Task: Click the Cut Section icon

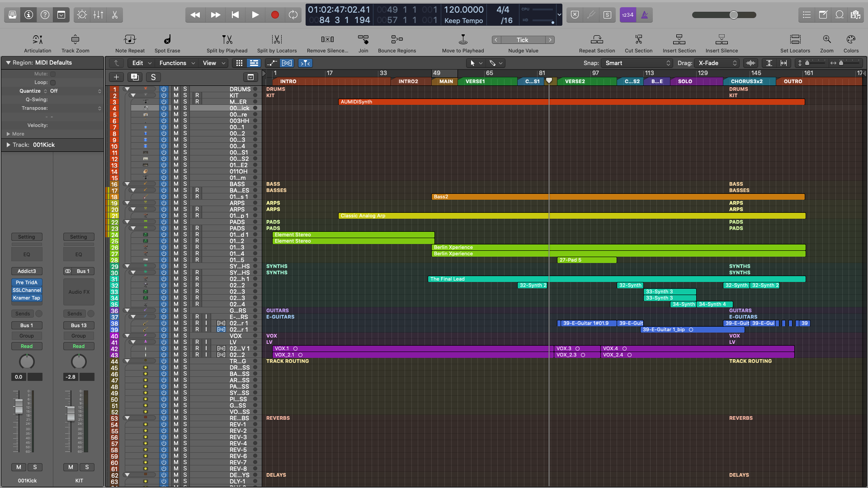Action: (x=638, y=39)
